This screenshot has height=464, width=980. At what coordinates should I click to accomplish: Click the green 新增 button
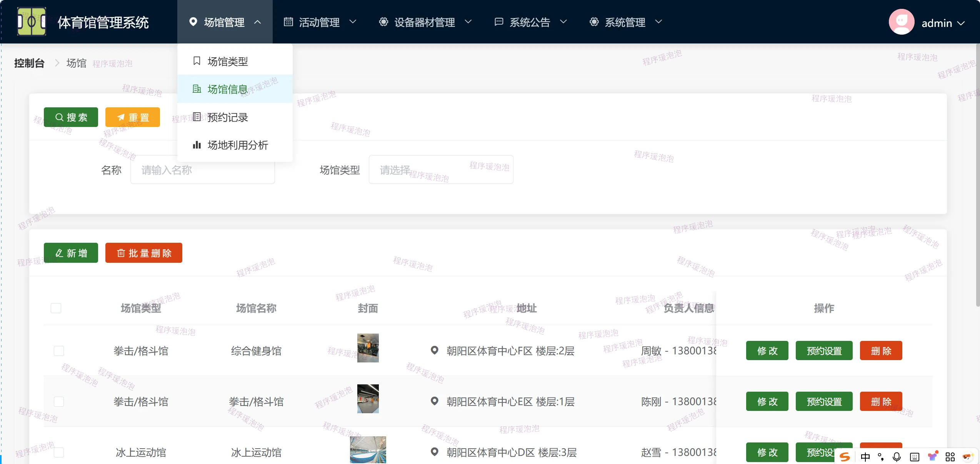coord(71,253)
